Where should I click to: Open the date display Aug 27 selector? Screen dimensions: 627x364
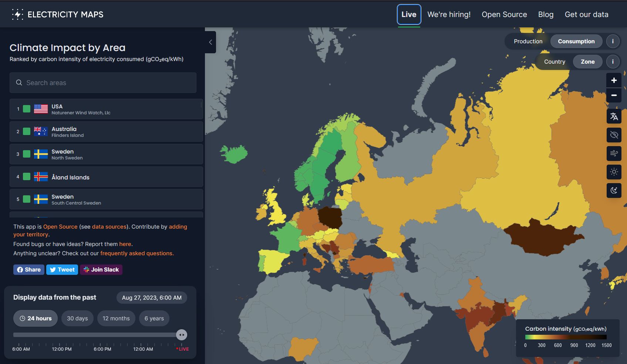tap(151, 297)
